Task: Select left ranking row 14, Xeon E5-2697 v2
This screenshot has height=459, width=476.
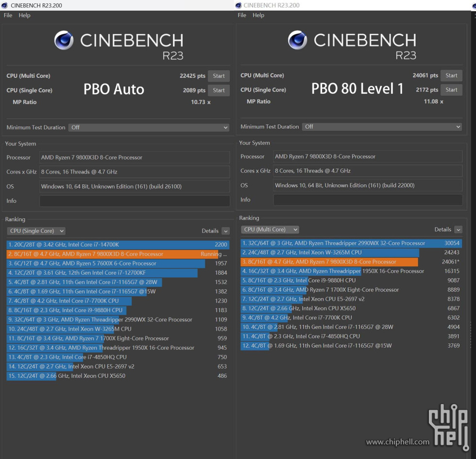Action: 118,367
